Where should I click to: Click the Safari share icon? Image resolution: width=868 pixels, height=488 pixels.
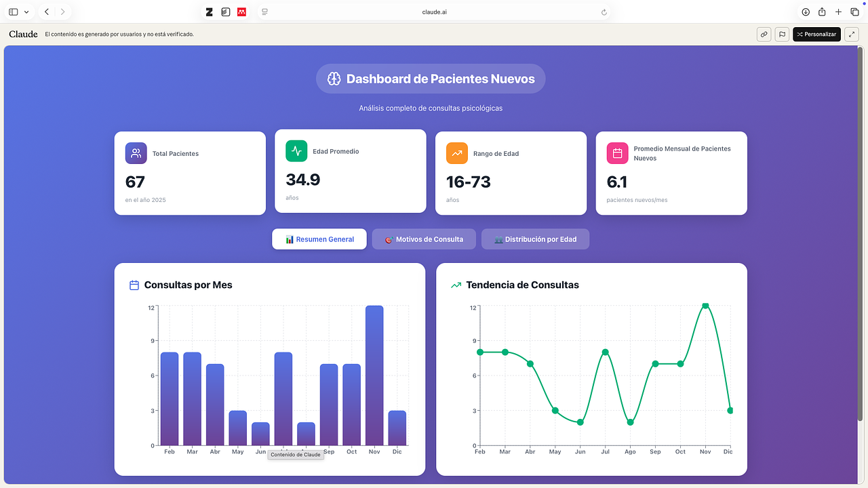(822, 12)
